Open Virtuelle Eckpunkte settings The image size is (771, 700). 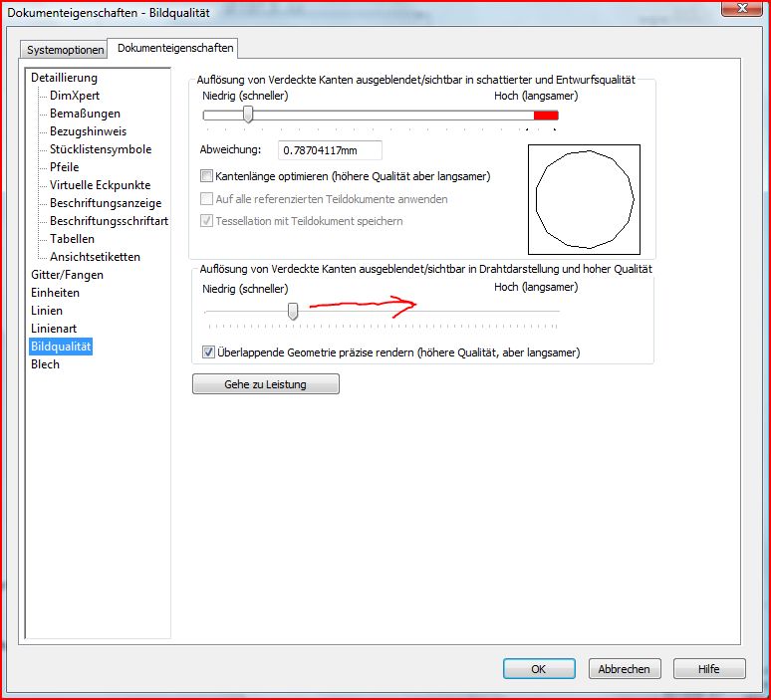pyautogui.click(x=100, y=185)
